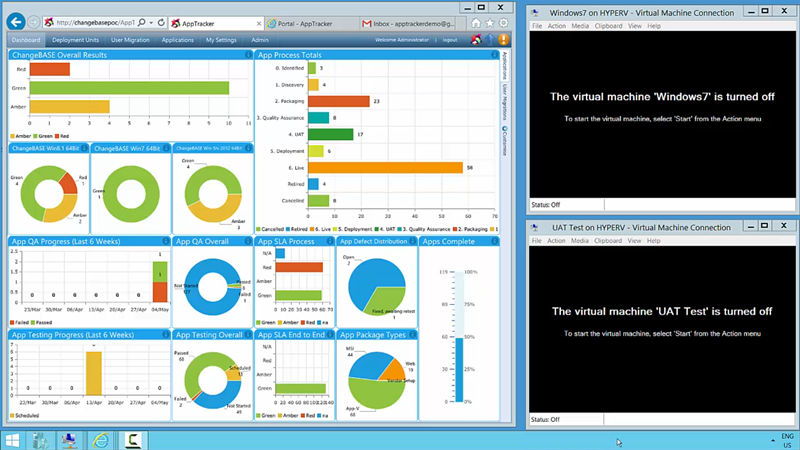This screenshot has width=800, height=450.
Task: Open the My Settings menu
Action: [x=221, y=40]
